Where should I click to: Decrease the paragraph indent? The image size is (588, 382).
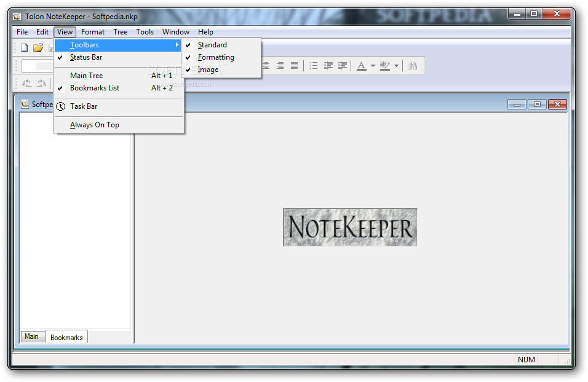click(x=328, y=66)
